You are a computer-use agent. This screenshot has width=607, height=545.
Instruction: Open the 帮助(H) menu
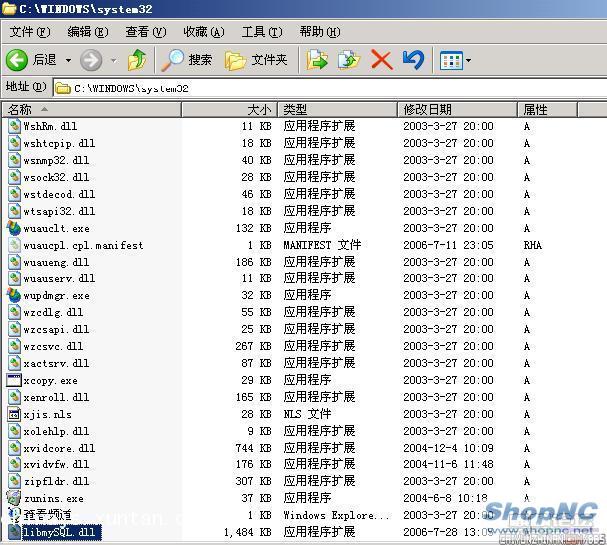click(320, 32)
